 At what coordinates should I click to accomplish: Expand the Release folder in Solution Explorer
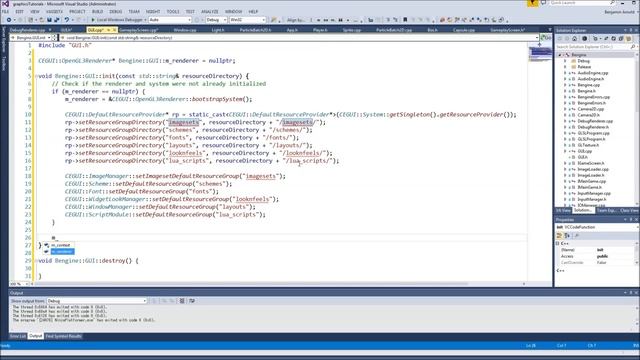click(x=565, y=67)
